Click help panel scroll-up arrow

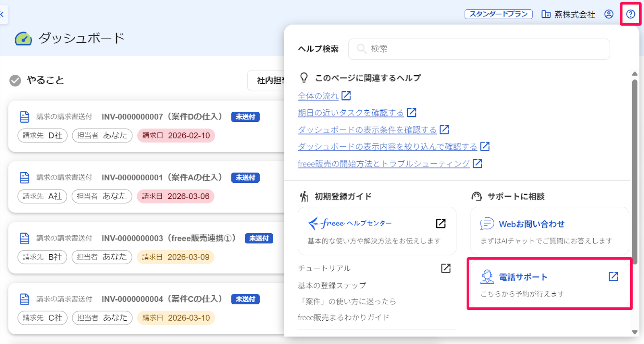[x=635, y=74]
